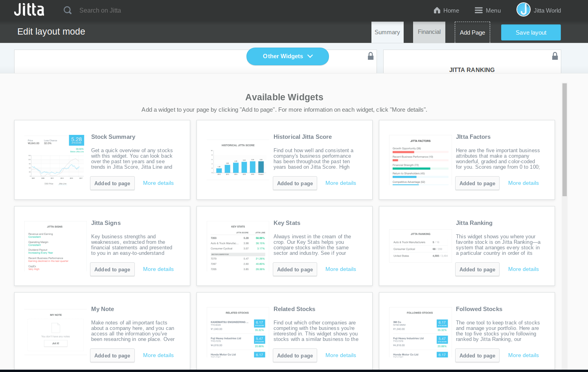588x372 pixels.
Task: Click Added to page for Jitta Factors
Action: 478,183
